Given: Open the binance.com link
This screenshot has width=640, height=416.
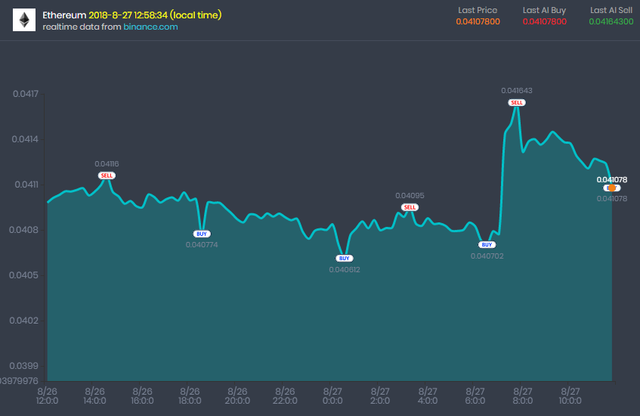Looking at the screenshot, I should click(151, 27).
